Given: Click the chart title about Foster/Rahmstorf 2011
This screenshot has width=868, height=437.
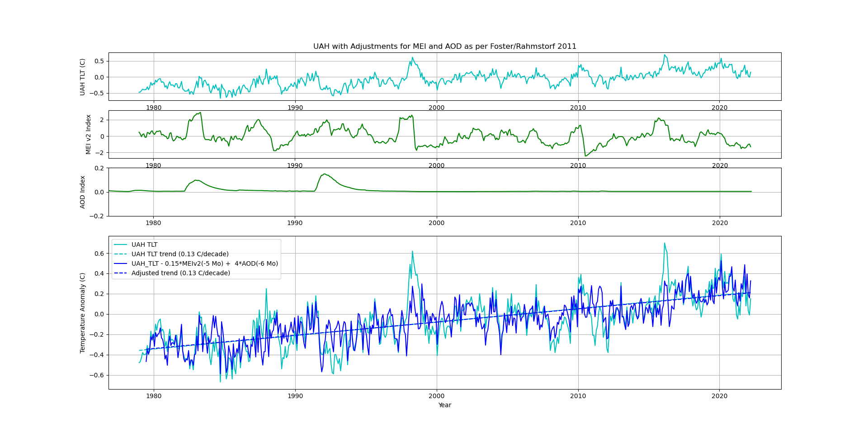Looking at the screenshot, I should coord(444,47).
